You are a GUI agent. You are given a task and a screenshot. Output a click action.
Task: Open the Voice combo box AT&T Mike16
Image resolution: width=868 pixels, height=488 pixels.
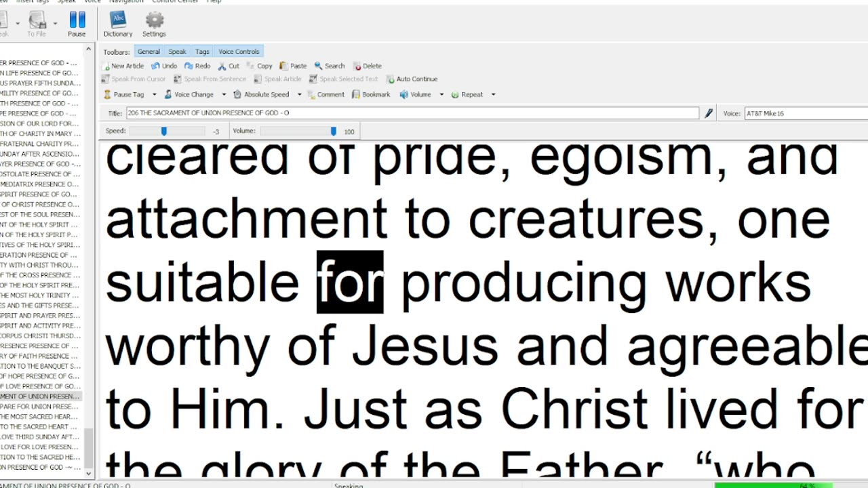(806, 113)
